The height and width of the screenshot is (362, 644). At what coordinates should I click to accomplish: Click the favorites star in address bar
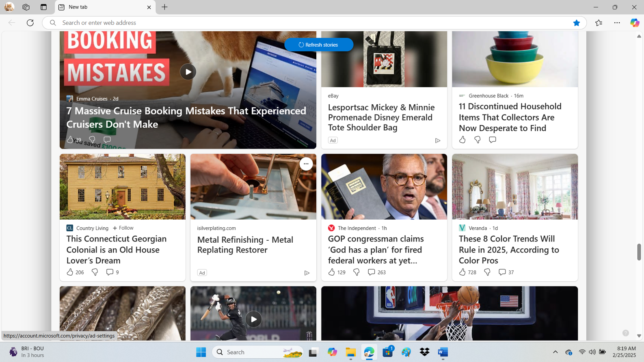coord(577,23)
